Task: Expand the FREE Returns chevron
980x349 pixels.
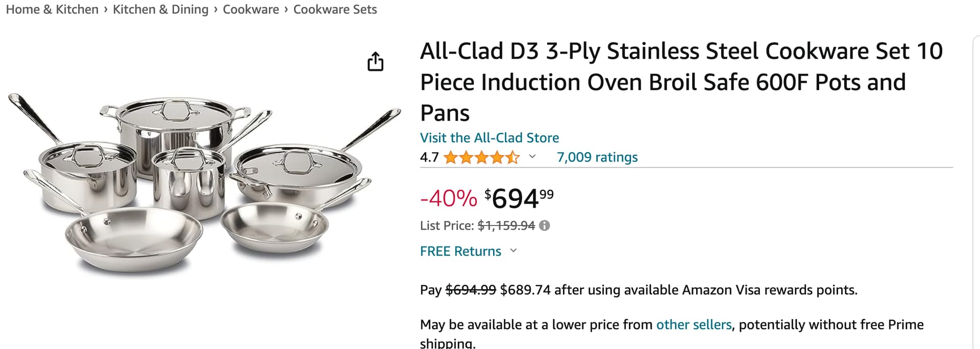Action: [513, 251]
